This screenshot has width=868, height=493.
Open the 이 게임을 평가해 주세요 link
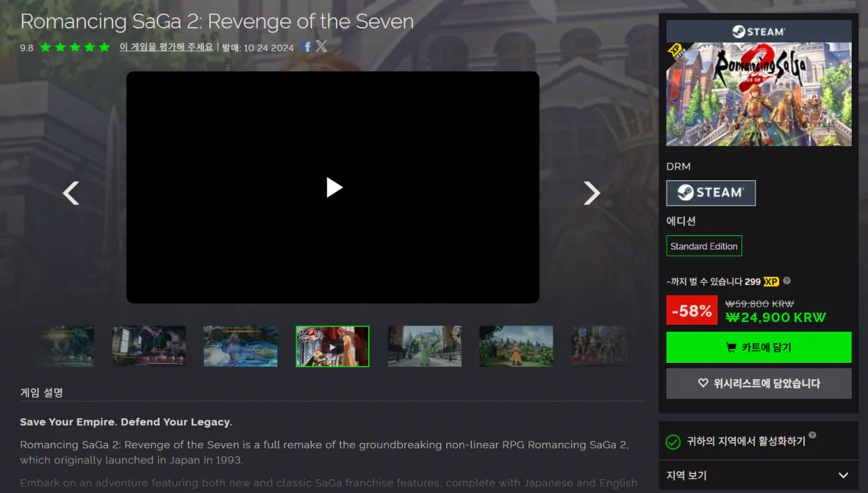166,47
